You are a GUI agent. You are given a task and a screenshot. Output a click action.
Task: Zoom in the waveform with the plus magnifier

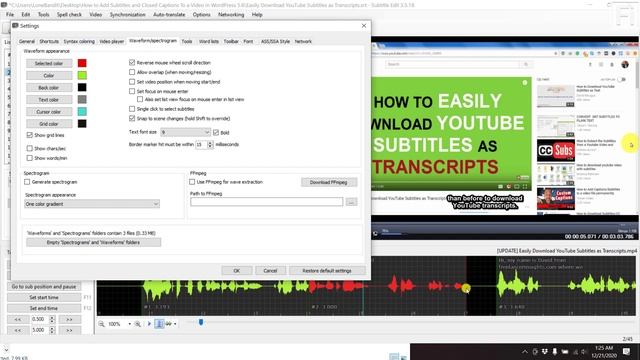click(138, 324)
